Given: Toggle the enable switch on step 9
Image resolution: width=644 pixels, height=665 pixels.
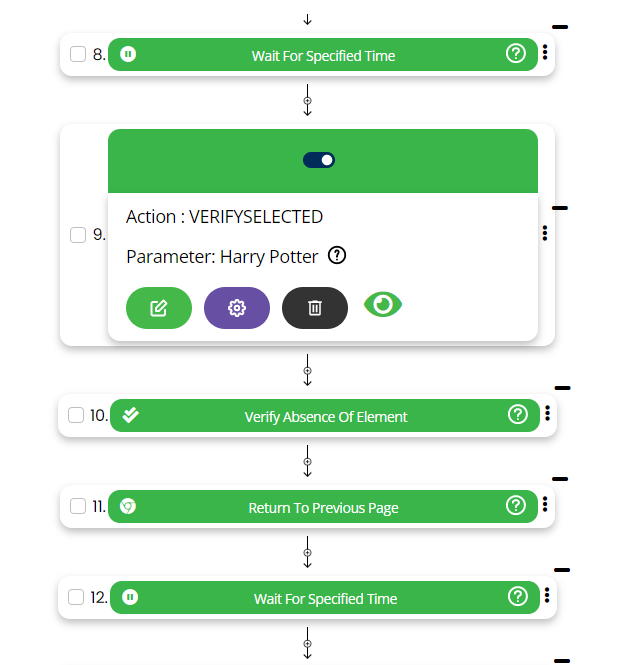Looking at the screenshot, I should point(319,160).
